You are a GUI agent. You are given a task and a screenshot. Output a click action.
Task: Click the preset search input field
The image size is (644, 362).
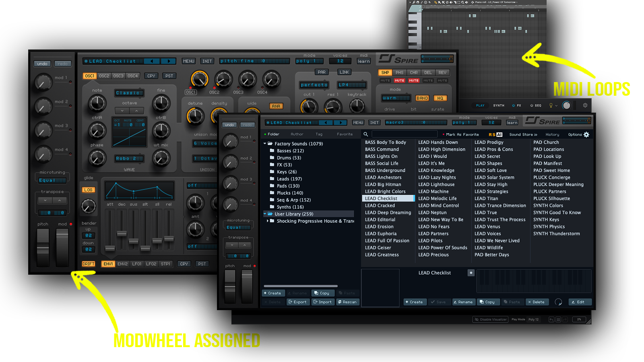(405, 134)
